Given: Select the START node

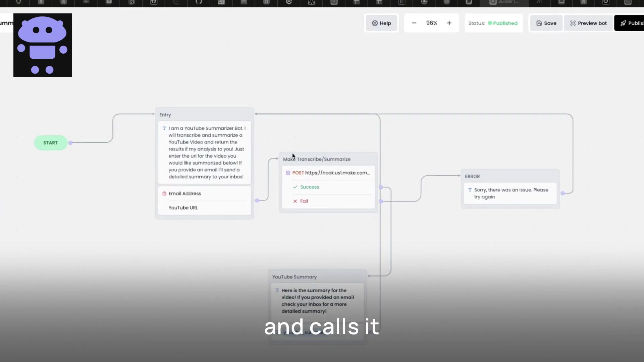Looking at the screenshot, I should (51, 143).
